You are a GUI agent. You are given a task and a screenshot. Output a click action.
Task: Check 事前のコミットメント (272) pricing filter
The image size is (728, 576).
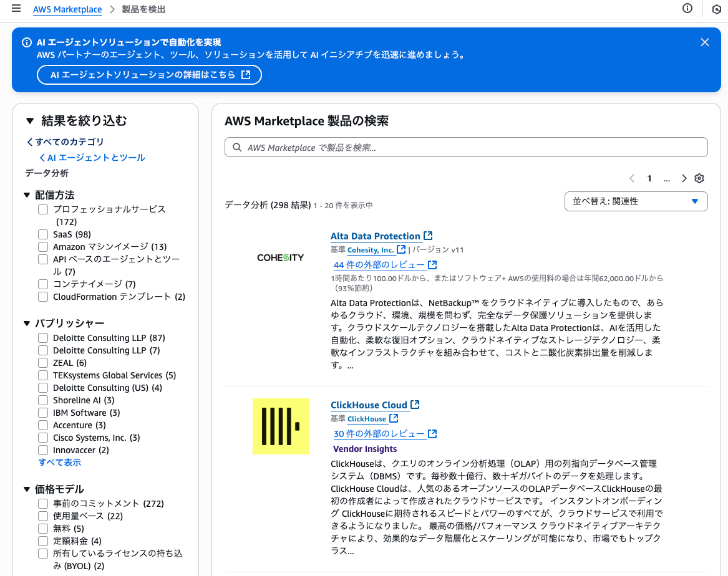pyautogui.click(x=43, y=504)
